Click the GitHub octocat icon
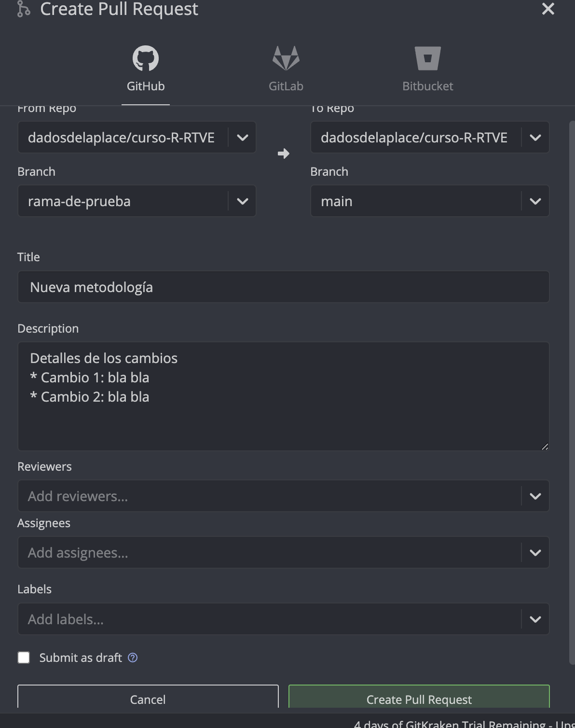Image resolution: width=575 pixels, height=728 pixels. point(146,58)
